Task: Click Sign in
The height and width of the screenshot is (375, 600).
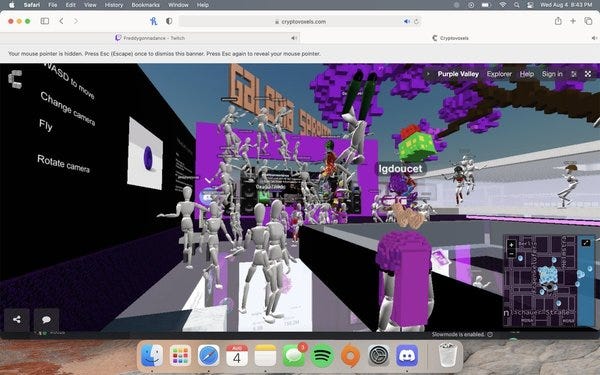Action: click(x=552, y=74)
